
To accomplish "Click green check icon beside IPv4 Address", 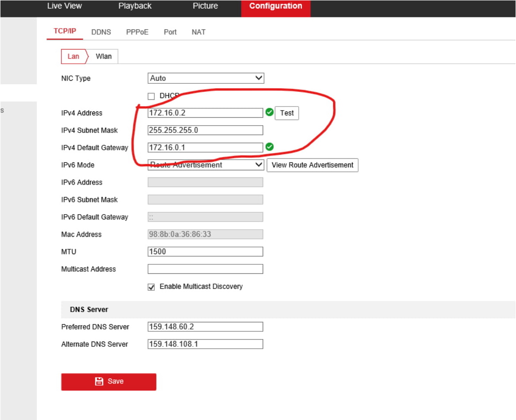I will tap(269, 113).
